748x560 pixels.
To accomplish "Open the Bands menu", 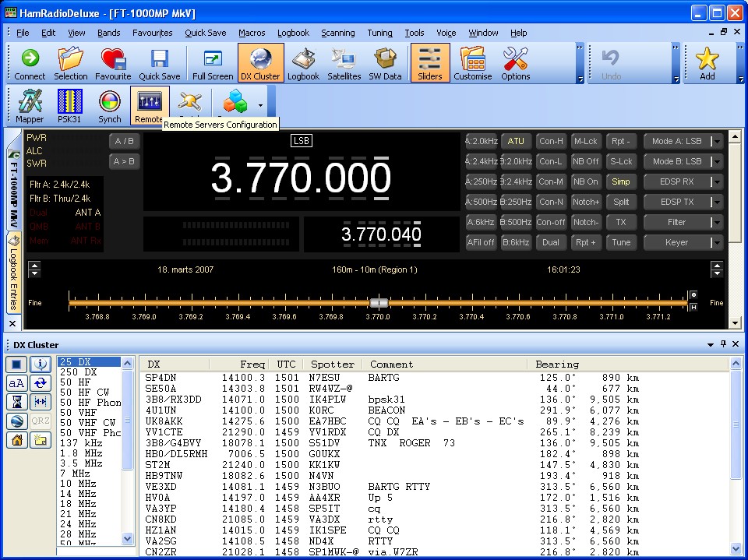I will click(109, 33).
